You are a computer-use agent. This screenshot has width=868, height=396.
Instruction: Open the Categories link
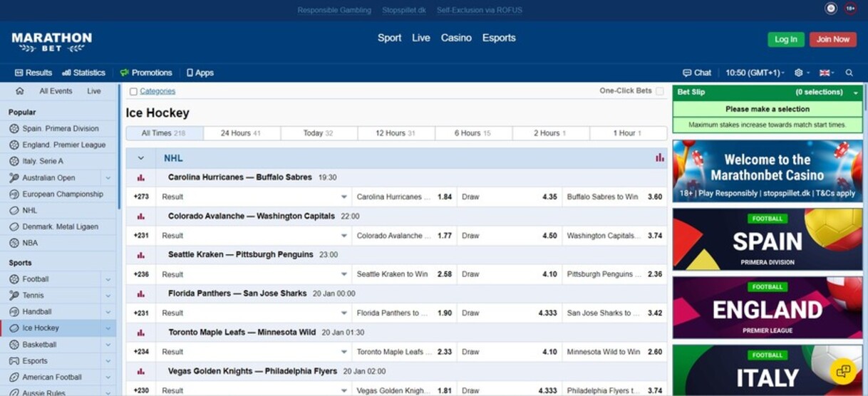coord(157,91)
